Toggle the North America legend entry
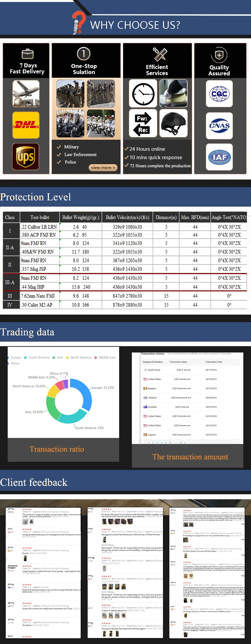251x644 pixels. coord(79,358)
